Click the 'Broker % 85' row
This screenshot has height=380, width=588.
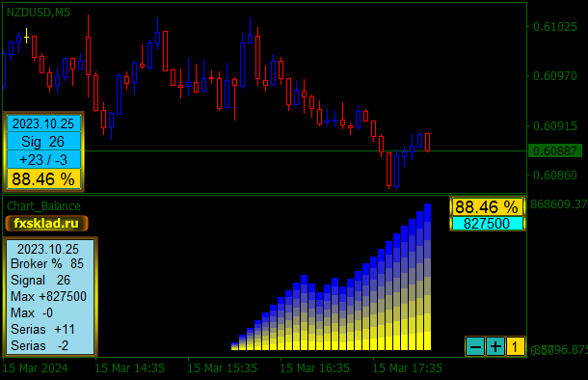point(47,263)
